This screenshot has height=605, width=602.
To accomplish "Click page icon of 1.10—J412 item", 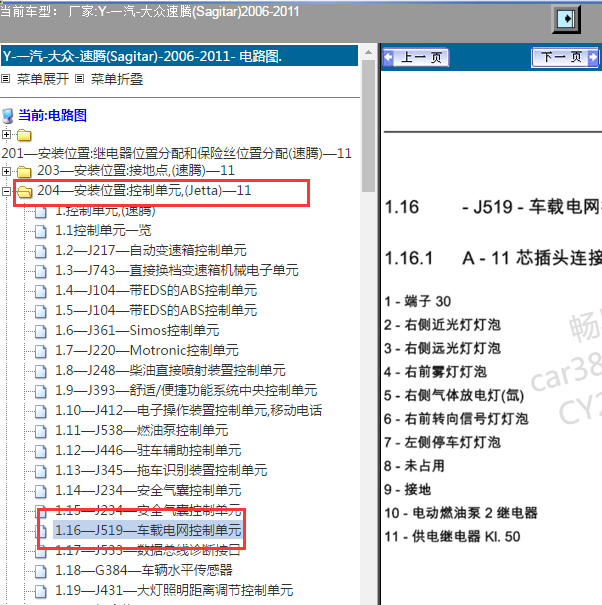I will (41, 412).
